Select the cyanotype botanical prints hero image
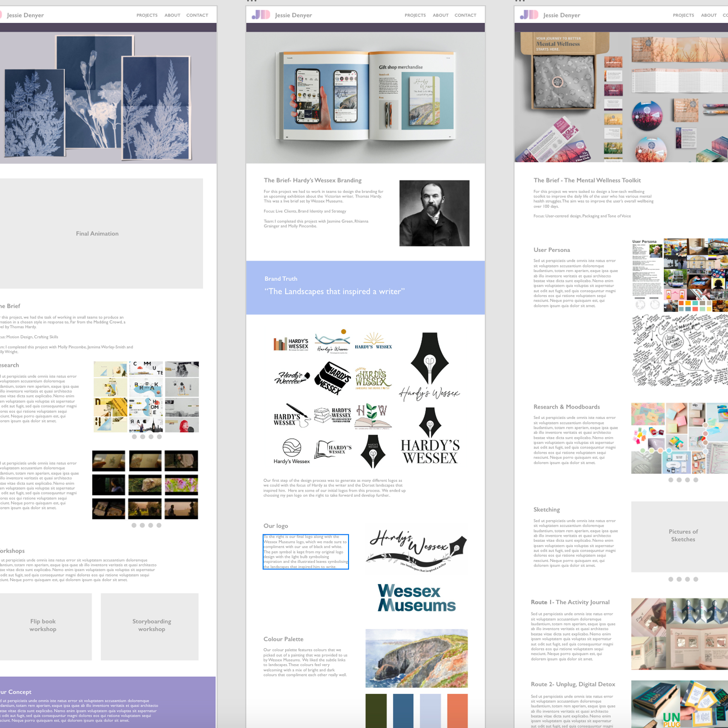The height and width of the screenshot is (728, 728). click(x=108, y=98)
